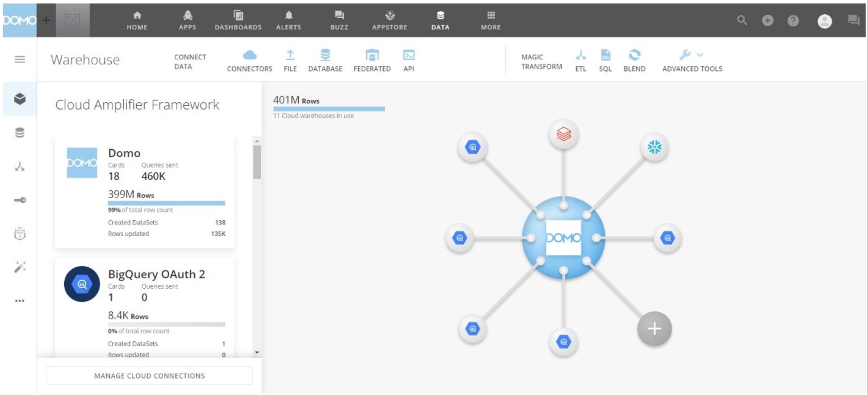Screen dimensions: 868x395
Task: Open the Connectors panel
Action: 249,59
